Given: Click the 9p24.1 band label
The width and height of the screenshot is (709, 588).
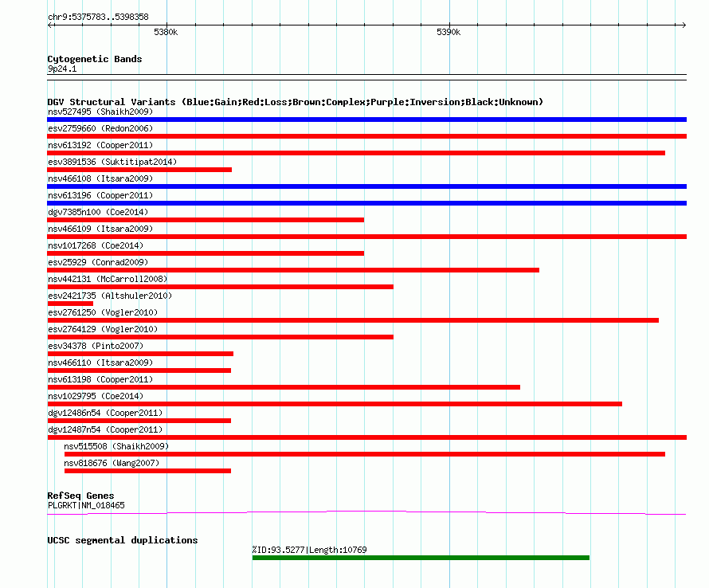Looking at the screenshot, I should 62,69.
